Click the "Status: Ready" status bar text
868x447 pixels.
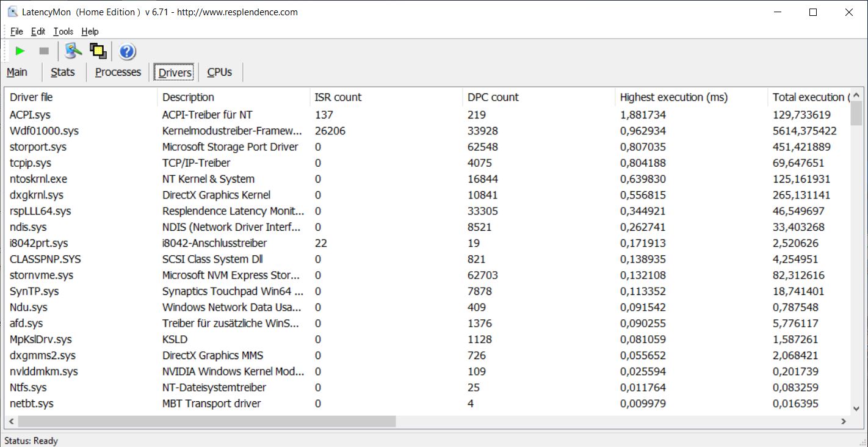(x=31, y=441)
